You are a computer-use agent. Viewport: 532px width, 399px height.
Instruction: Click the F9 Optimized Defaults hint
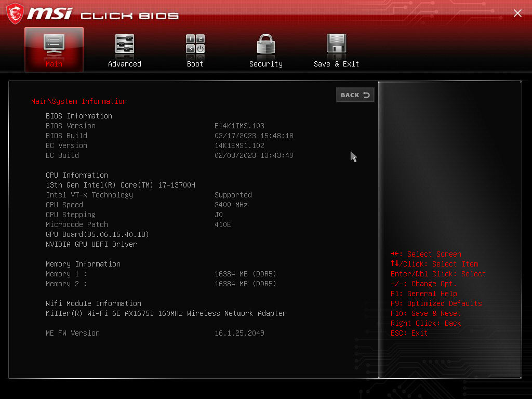pos(436,303)
